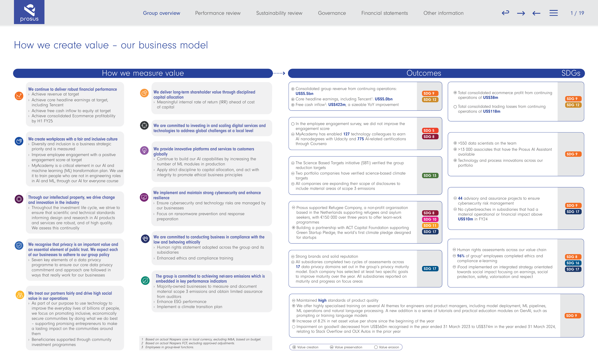Click the purple lightbulb innovation icon
The height and width of the screenshot is (364, 598).
click(x=144, y=150)
